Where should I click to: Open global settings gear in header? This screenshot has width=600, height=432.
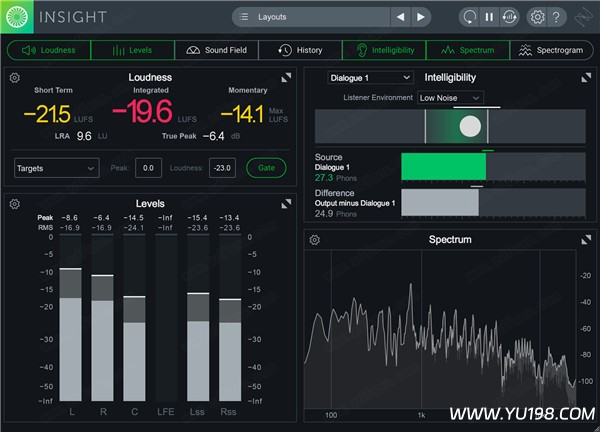point(537,17)
